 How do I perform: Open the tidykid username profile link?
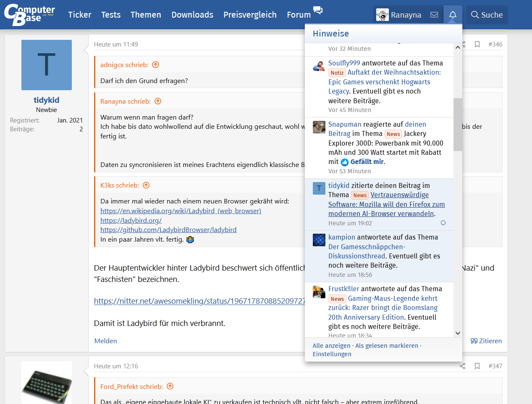[x=46, y=100]
